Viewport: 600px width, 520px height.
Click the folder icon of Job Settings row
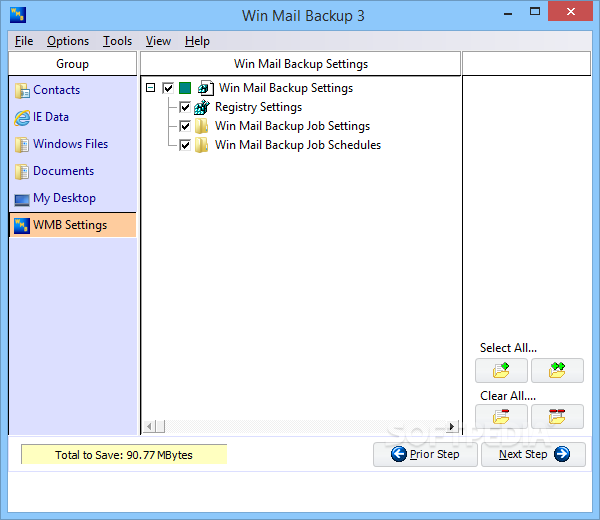point(201,126)
